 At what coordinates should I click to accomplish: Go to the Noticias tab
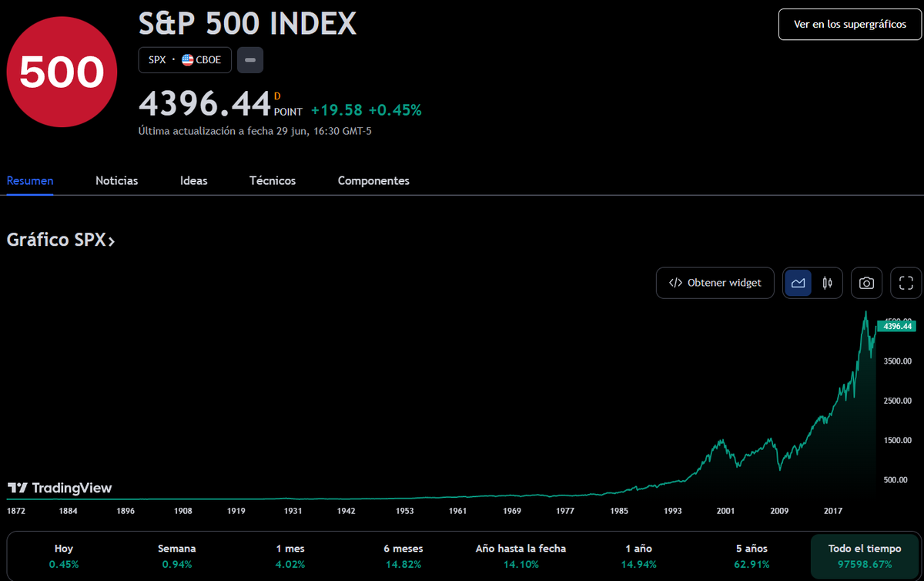(117, 181)
